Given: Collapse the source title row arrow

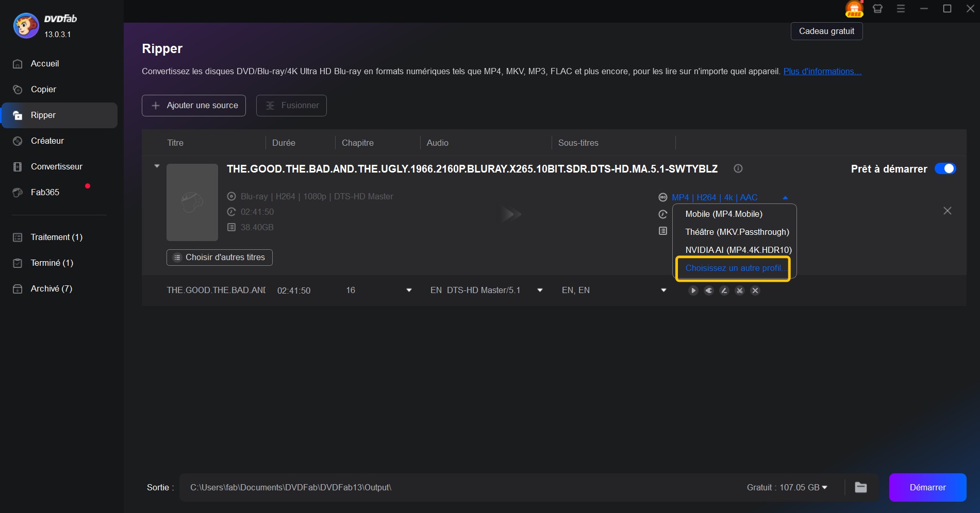Looking at the screenshot, I should coord(157,166).
